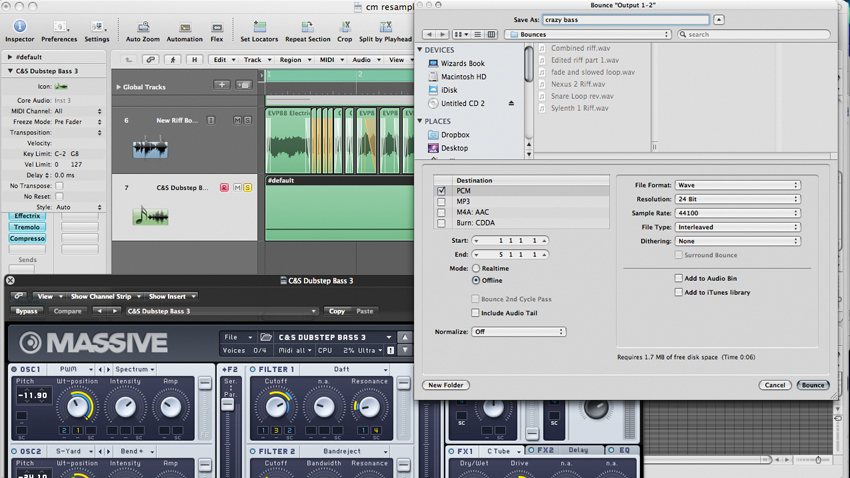Enable Add to iTunes library checkbox
The height and width of the screenshot is (478, 850).
coord(678,292)
